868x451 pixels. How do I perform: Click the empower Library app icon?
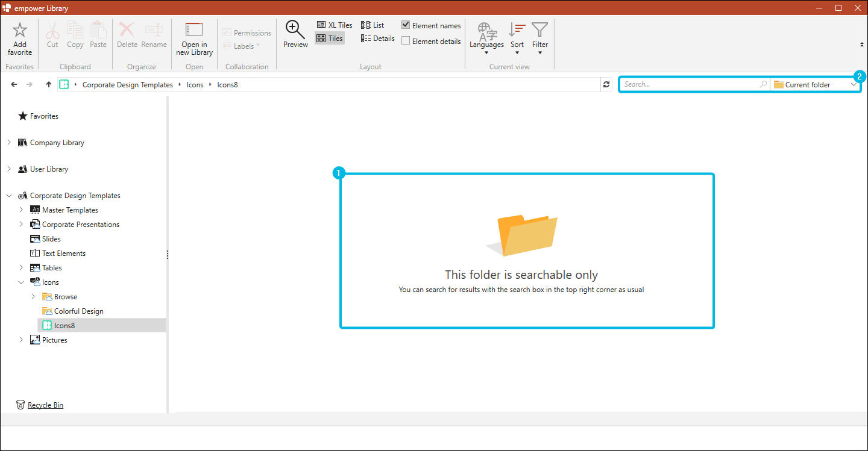(x=7, y=8)
